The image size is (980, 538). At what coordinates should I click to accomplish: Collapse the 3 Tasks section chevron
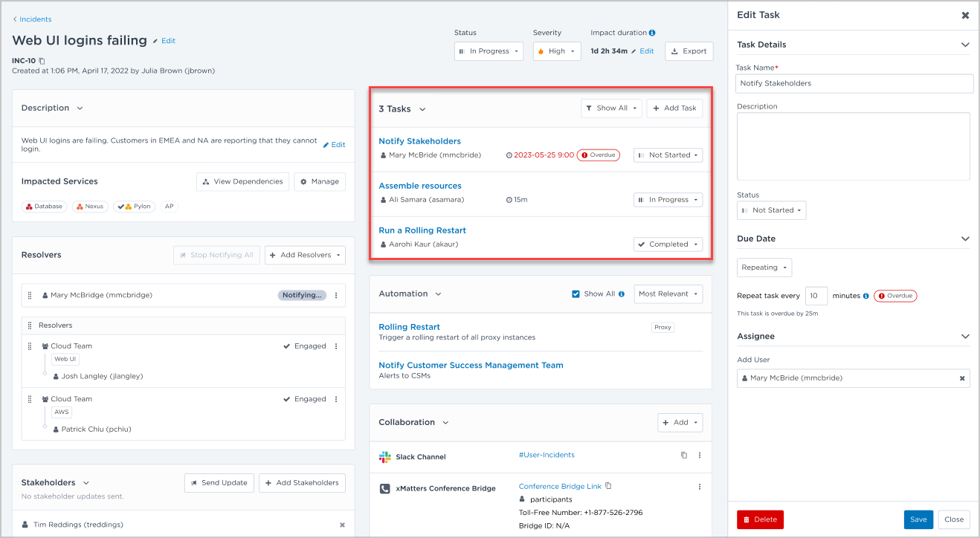[422, 109]
